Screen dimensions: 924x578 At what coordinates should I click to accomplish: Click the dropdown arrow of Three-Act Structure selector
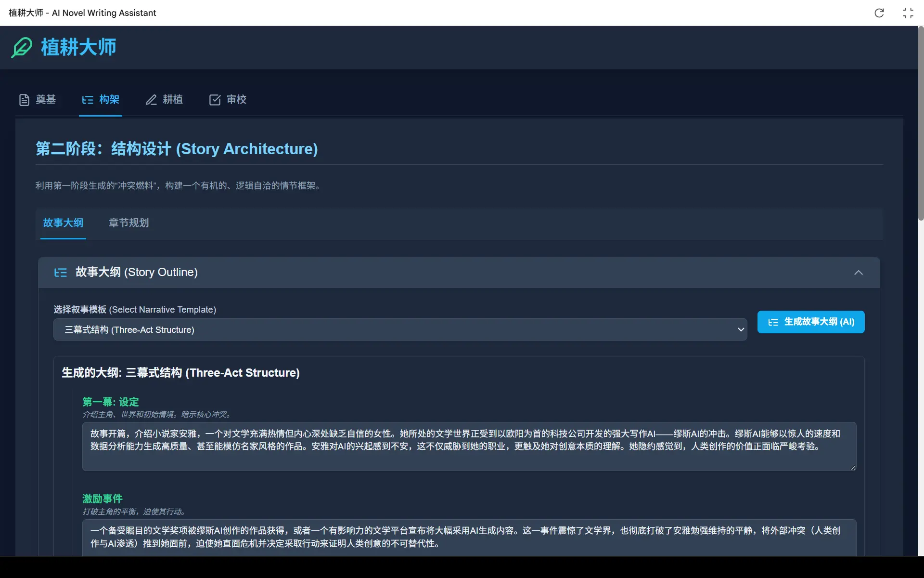pyautogui.click(x=741, y=329)
